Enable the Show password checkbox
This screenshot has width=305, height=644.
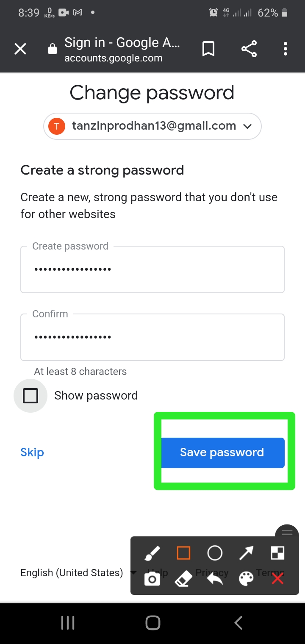click(x=30, y=396)
